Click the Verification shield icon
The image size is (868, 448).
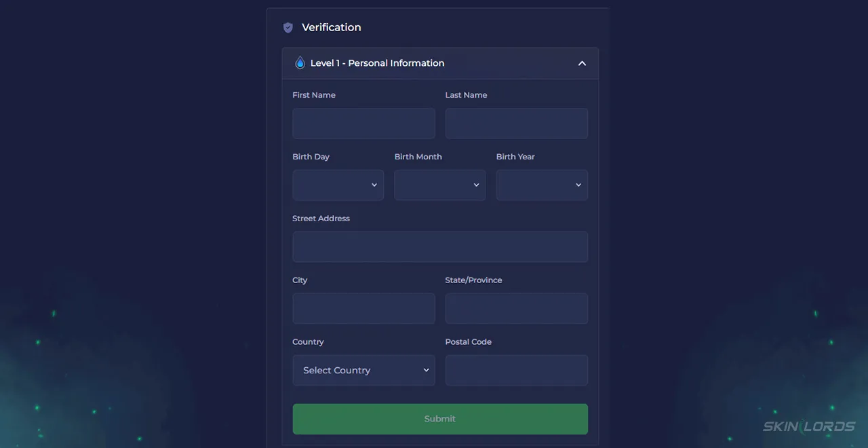288,28
